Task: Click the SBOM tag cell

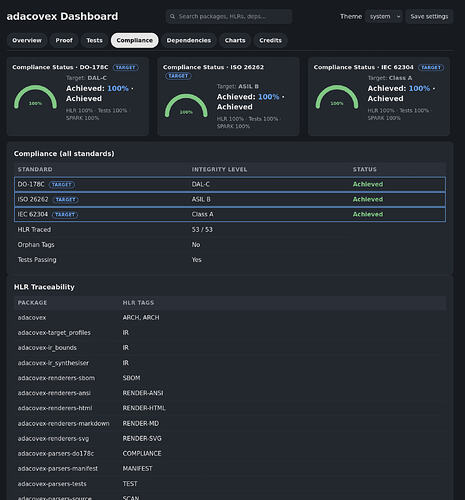Action: click(x=131, y=378)
